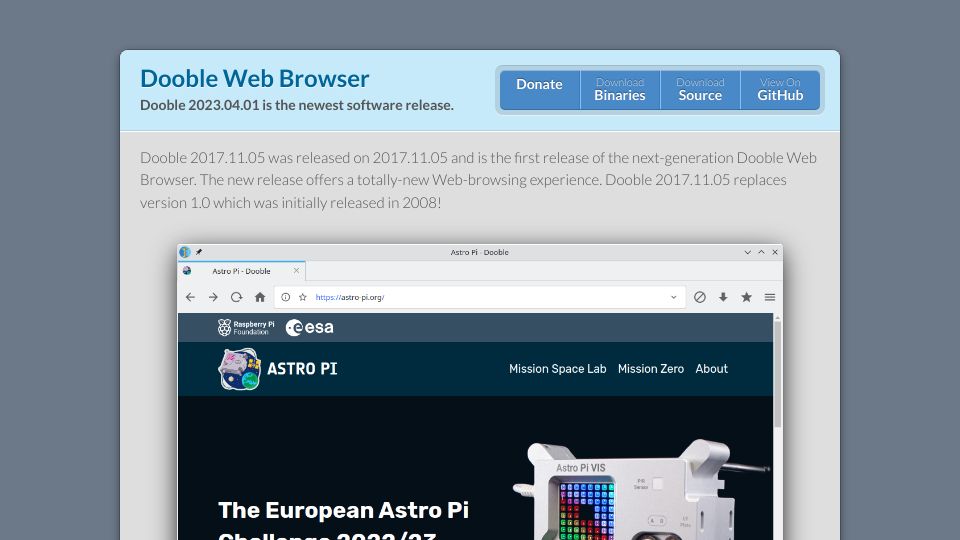Click the Dooble globe icon in title bar
The width and height of the screenshot is (960, 540).
(x=185, y=252)
